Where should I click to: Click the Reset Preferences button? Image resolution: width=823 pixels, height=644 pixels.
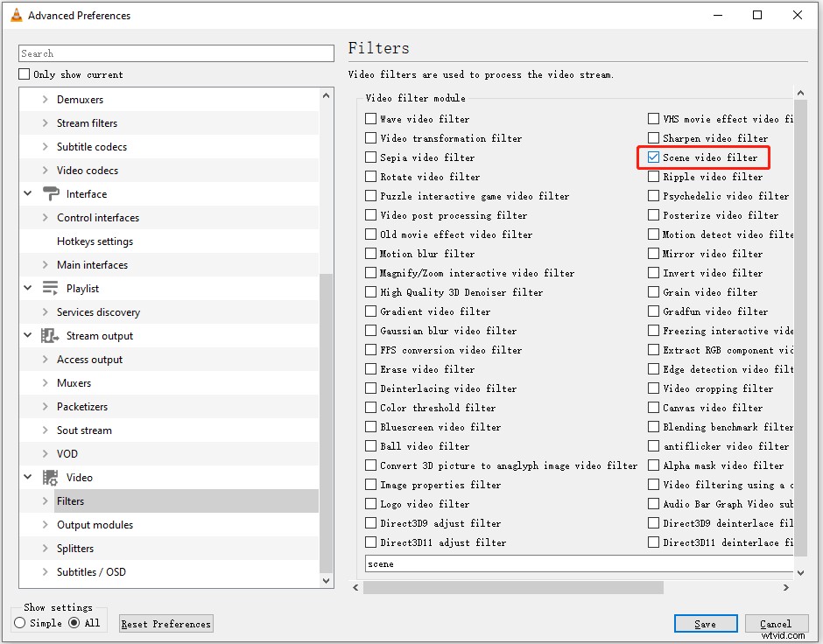coord(165,623)
